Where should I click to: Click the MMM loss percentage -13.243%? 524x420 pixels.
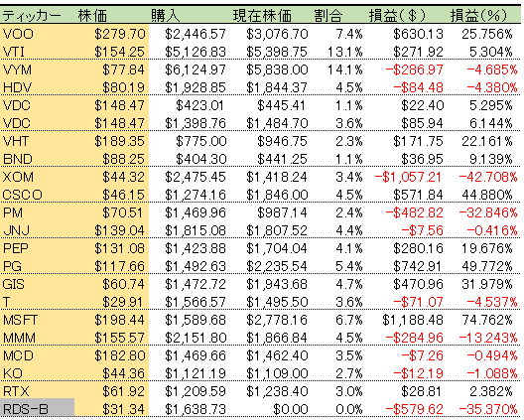pyautogui.click(x=488, y=338)
